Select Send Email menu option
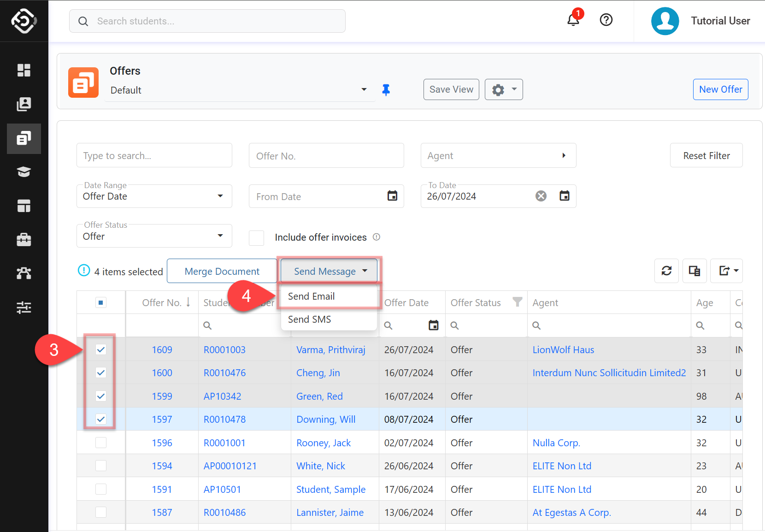765x532 pixels. pos(329,296)
